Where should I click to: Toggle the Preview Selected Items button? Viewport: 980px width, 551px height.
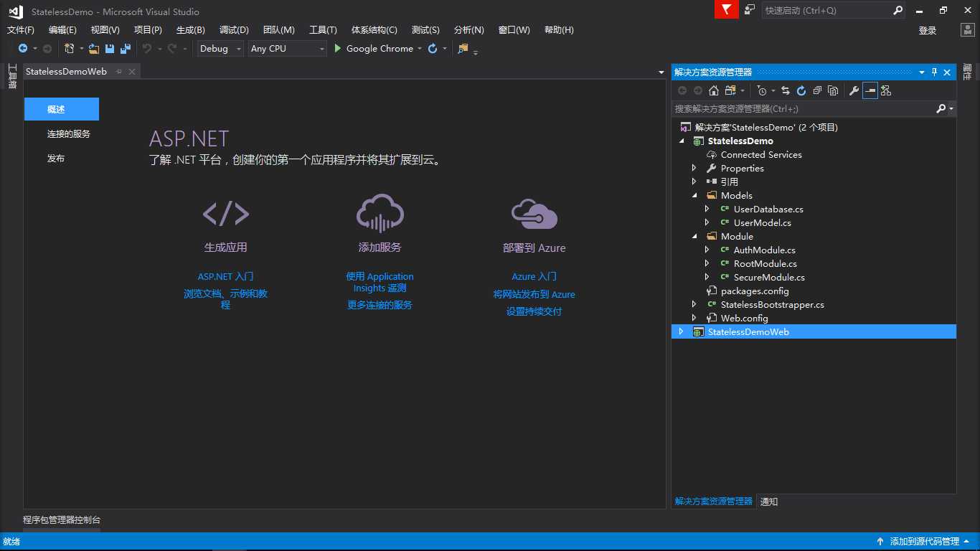870,90
